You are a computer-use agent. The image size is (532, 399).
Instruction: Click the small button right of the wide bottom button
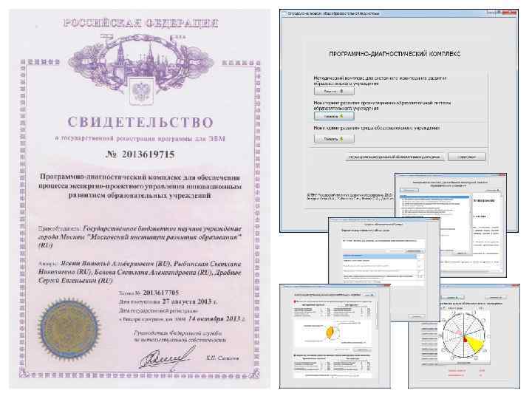tap(467, 157)
